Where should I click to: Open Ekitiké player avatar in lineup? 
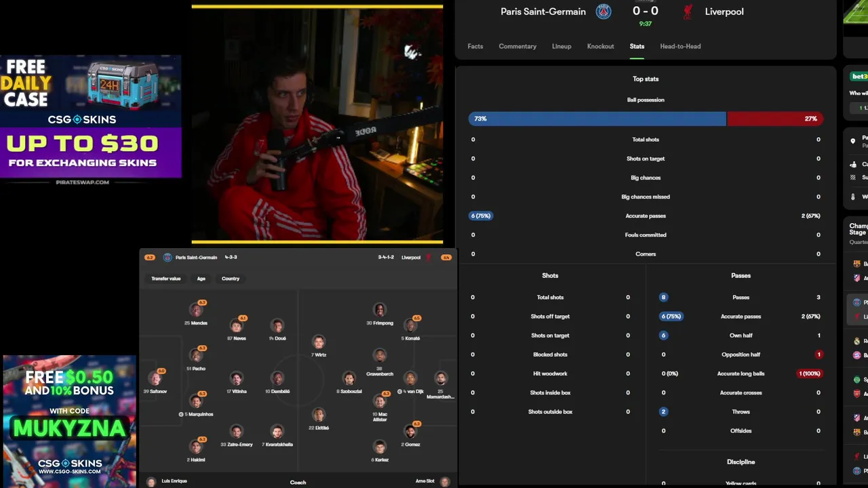point(319,415)
